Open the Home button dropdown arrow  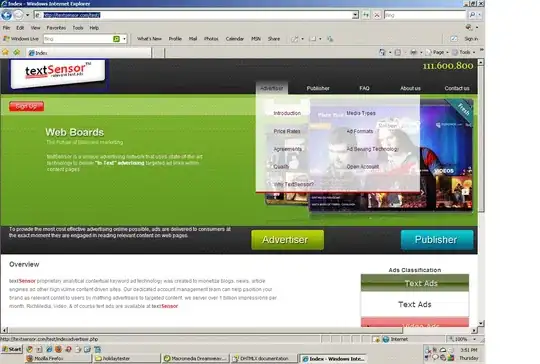(x=390, y=52)
